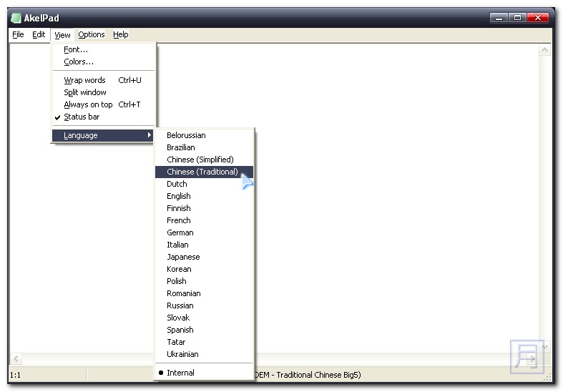Open the Help menu
This screenshot has width=563, height=392.
pos(121,34)
